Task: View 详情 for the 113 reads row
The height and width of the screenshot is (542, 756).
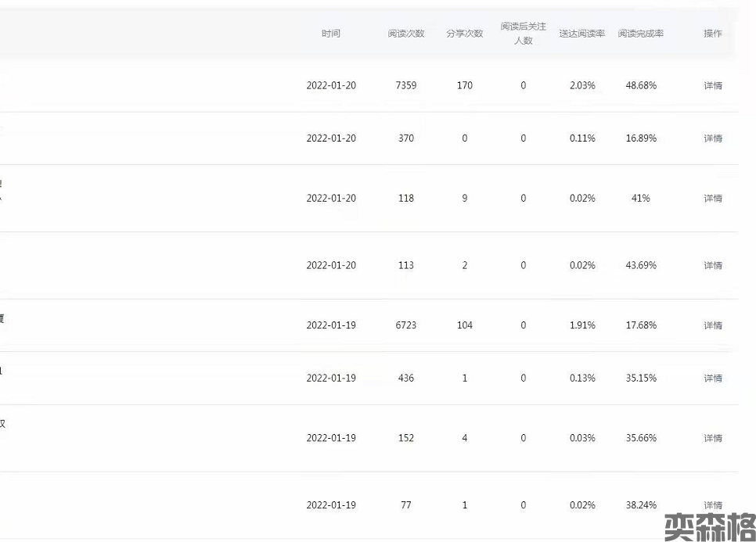Action: pyautogui.click(x=712, y=266)
